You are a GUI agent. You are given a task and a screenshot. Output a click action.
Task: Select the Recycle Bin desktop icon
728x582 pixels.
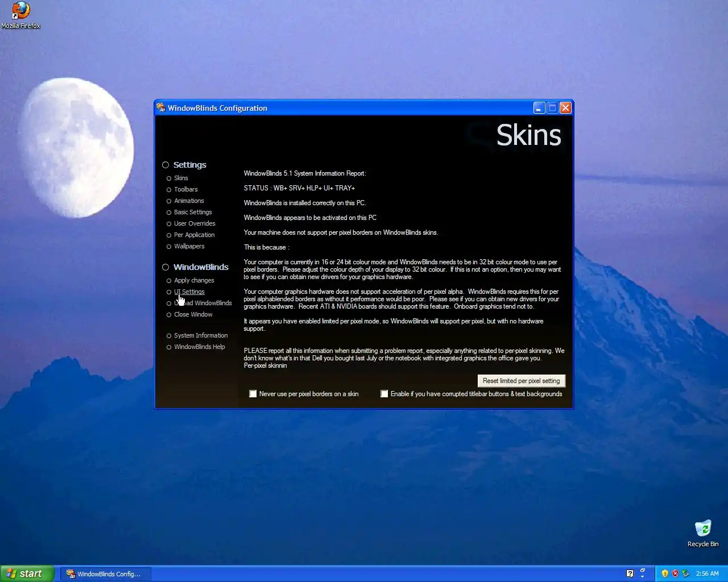(x=703, y=534)
